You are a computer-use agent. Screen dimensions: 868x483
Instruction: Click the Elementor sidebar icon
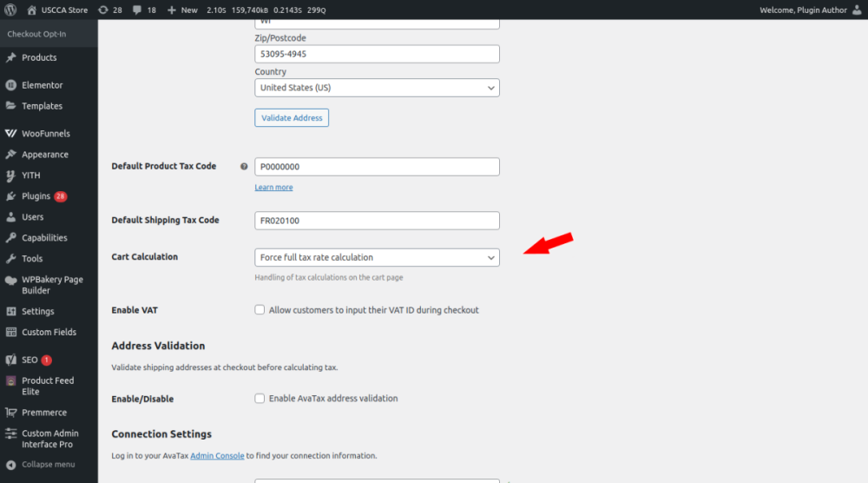point(10,85)
